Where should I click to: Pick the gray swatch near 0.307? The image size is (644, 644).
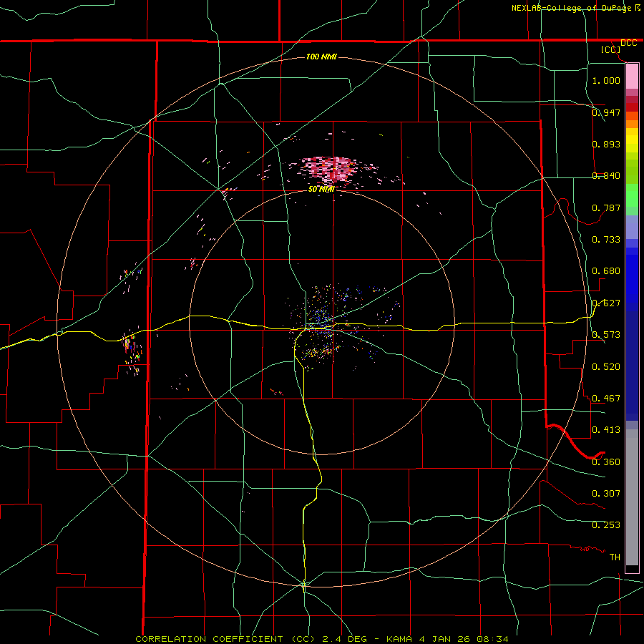click(x=632, y=497)
